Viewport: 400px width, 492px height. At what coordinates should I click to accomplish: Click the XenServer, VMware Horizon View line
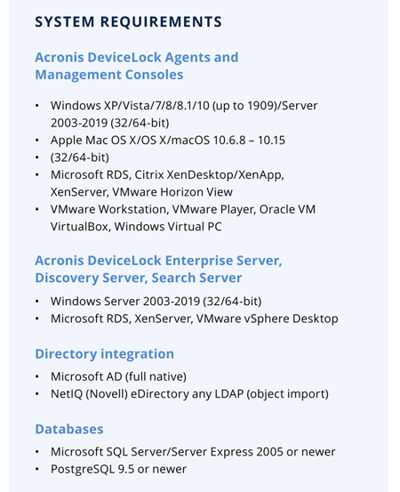click(x=141, y=192)
